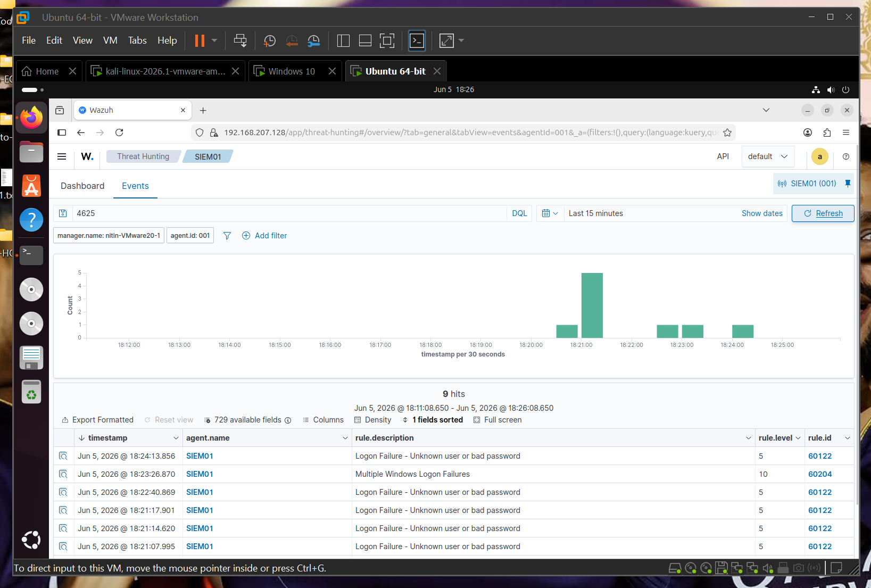Click revert to snapshot icon

coord(292,40)
